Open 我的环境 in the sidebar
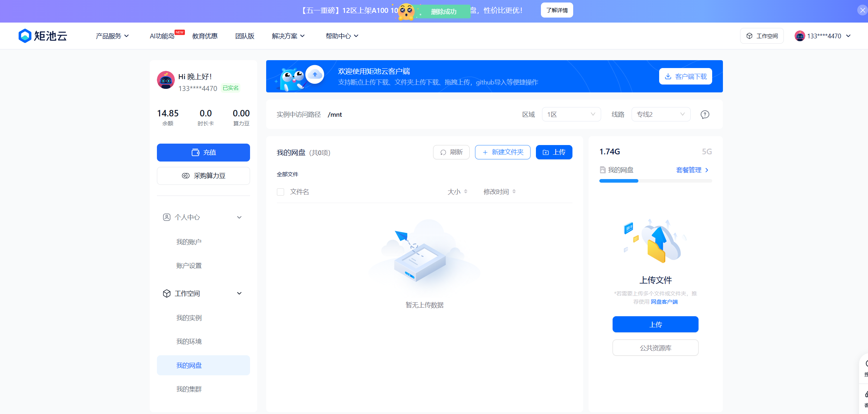 click(189, 342)
